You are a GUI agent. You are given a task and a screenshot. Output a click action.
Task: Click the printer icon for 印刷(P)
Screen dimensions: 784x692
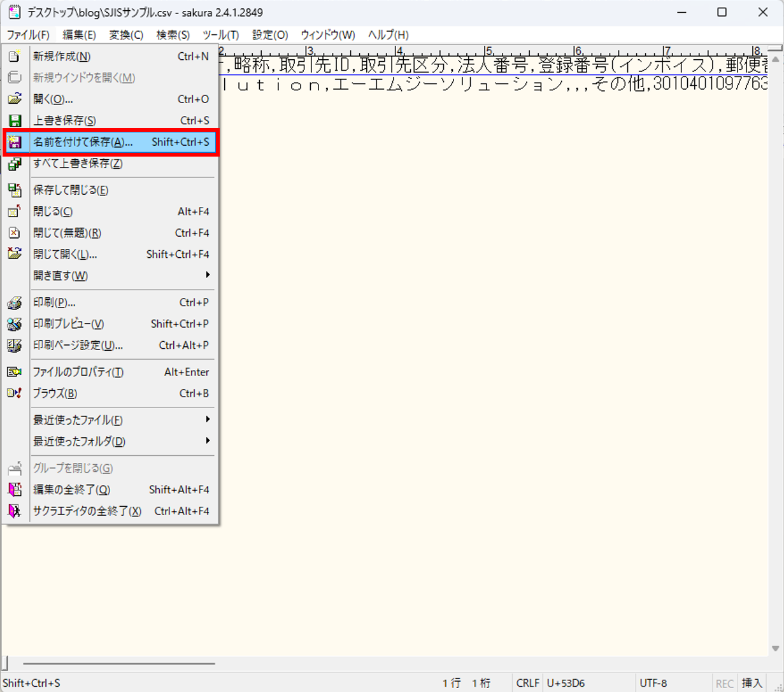click(14, 303)
